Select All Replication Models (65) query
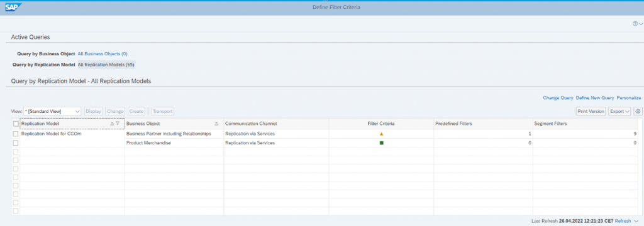 106,65
